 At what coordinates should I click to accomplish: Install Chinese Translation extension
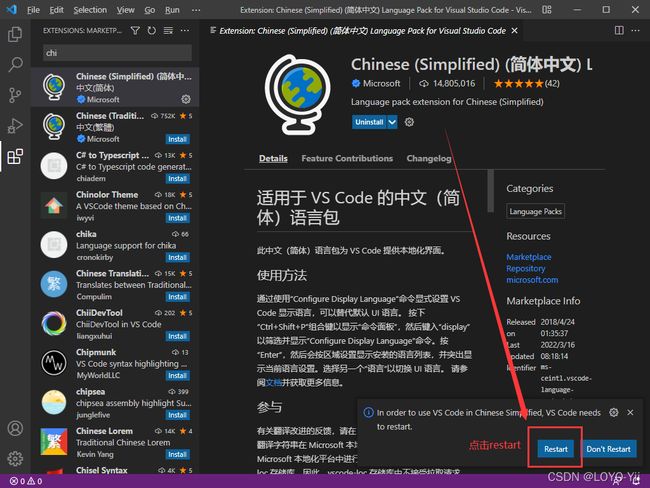point(177,297)
